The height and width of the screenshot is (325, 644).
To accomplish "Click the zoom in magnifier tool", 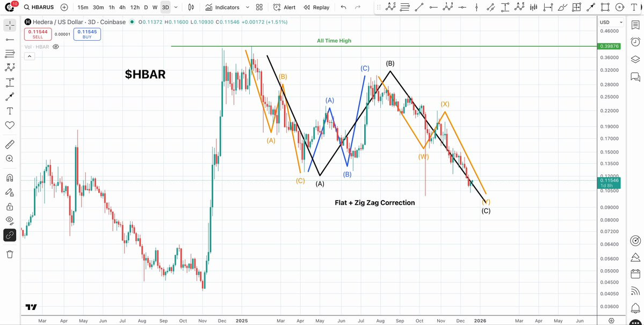I will click(x=10, y=159).
